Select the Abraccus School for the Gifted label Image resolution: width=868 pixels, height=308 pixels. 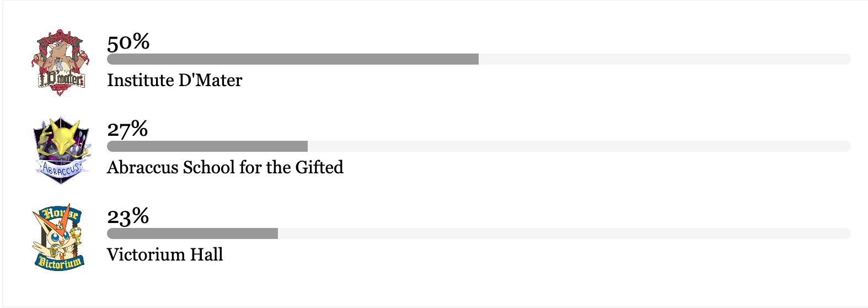click(x=225, y=167)
